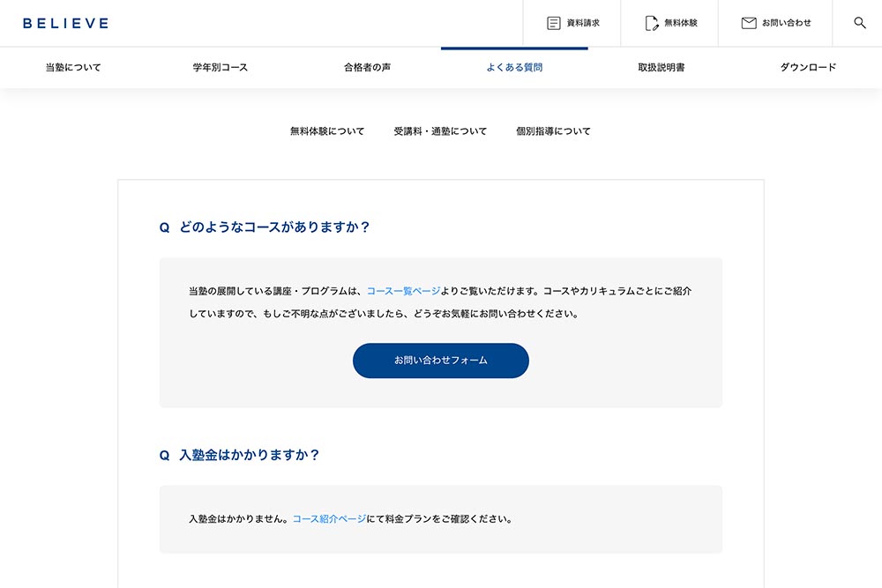Switch to the よくある質問 tab
Viewport: 882px width, 588px height.
coord(514,67)
